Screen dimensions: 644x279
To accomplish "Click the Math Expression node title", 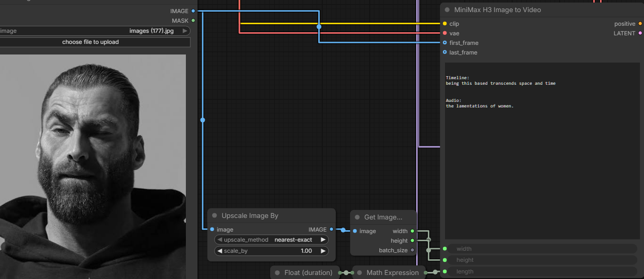I will [x=392, y=272].
